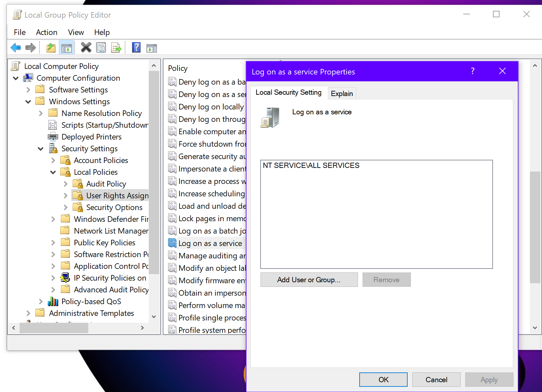Screen dimensions: 542x392
Task: Click the Computer Configuration monitor icon
Action: pyautogui.click(x=28, y=78)
